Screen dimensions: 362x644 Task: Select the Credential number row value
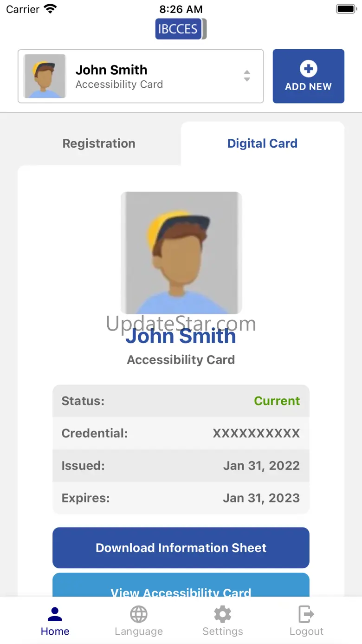coord(256,433)
